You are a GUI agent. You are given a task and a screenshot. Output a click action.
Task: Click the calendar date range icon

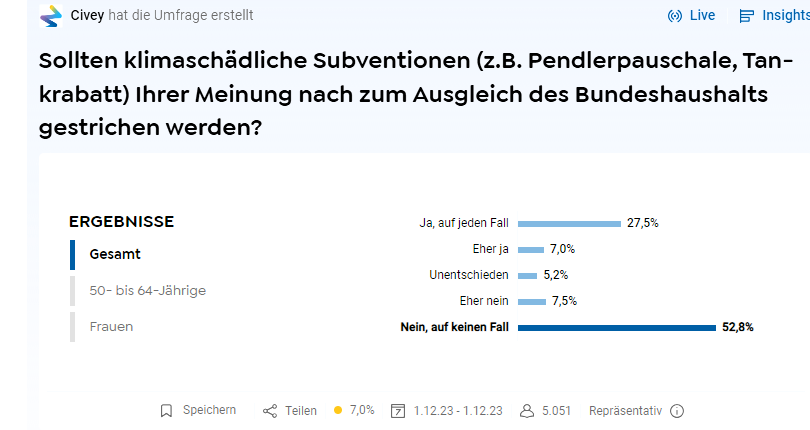(x=398, y=411)
